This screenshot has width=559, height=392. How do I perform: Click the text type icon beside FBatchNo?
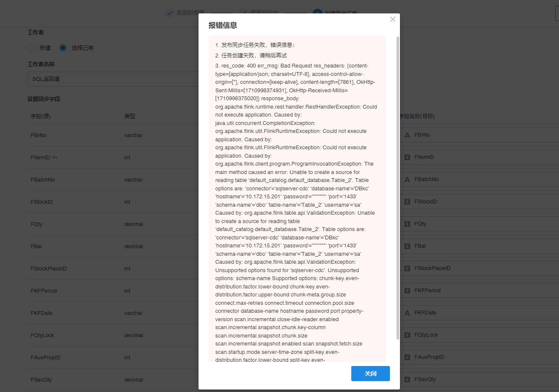point(407,179)
